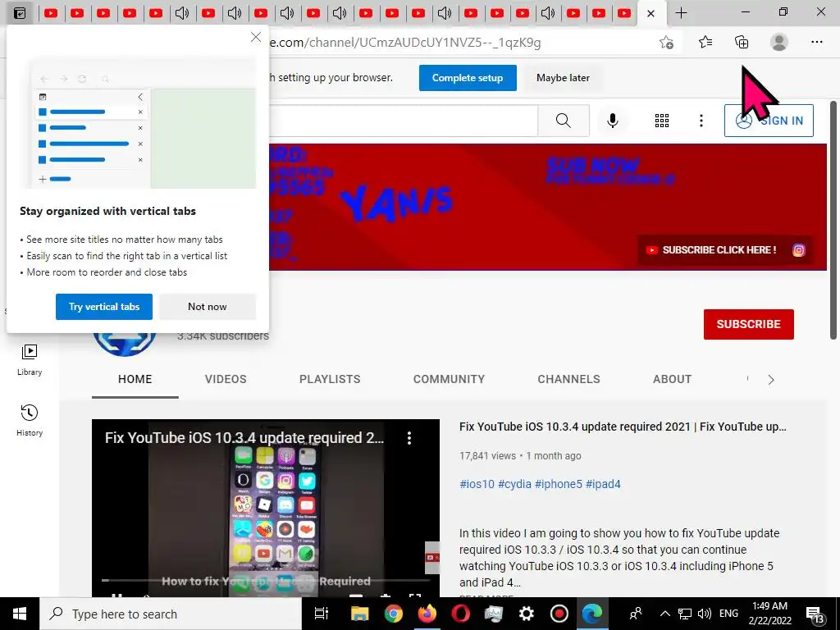Click the #cydia hashtag

point(514,484)
